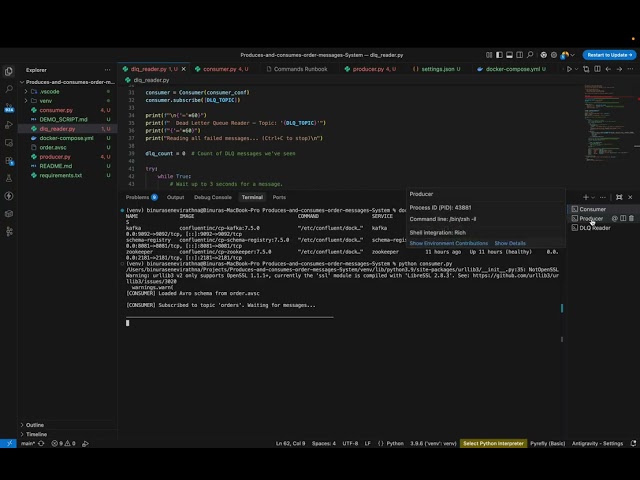Expand the venv folder
Viewport: 640px width, 480px height.
point(67,101)
